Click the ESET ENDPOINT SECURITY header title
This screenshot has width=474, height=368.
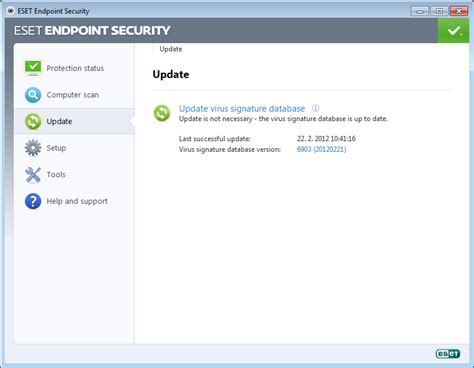click(92, 31)
